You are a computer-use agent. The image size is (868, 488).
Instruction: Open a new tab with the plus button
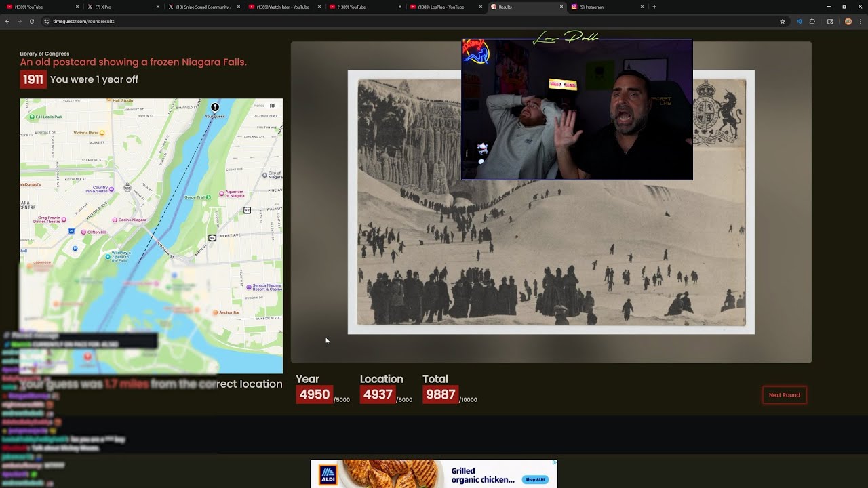(x=654, y=7)
